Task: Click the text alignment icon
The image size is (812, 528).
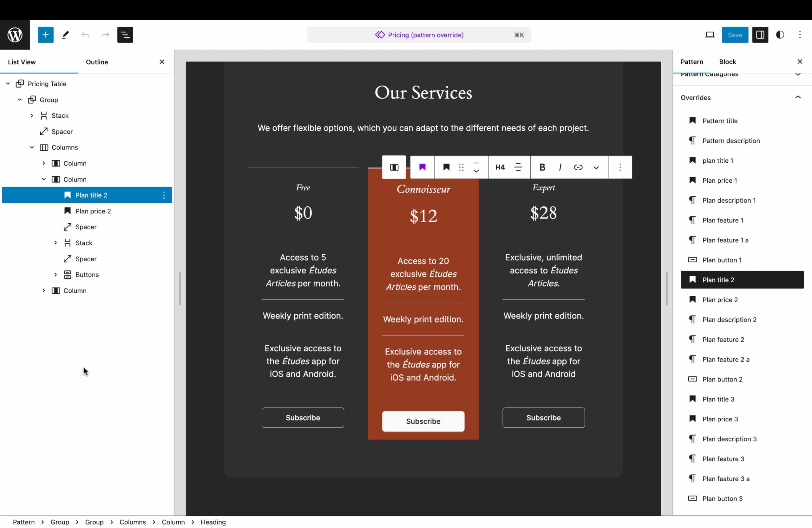Action: pos(519,167)
